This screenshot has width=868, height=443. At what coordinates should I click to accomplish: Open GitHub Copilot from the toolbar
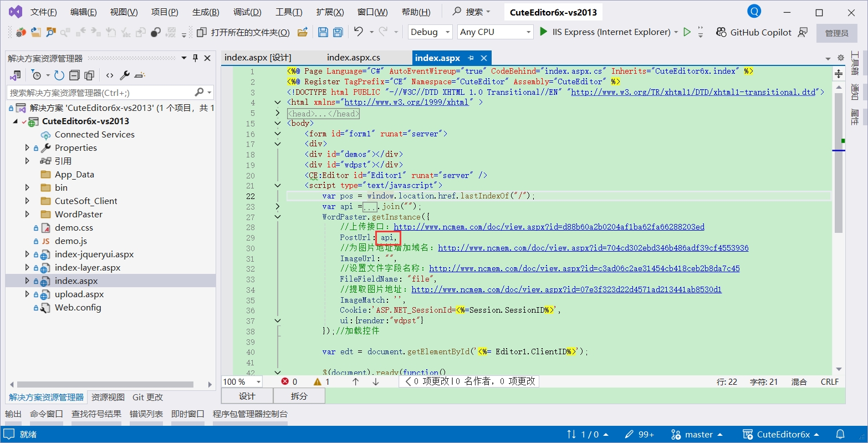click(754, 32)
